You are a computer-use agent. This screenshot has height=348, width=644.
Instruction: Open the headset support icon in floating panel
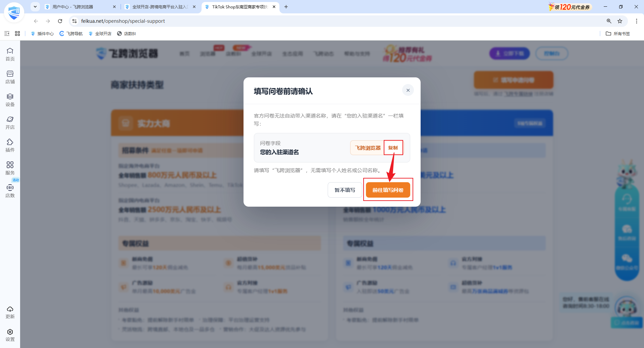click(x=627, y=202)
